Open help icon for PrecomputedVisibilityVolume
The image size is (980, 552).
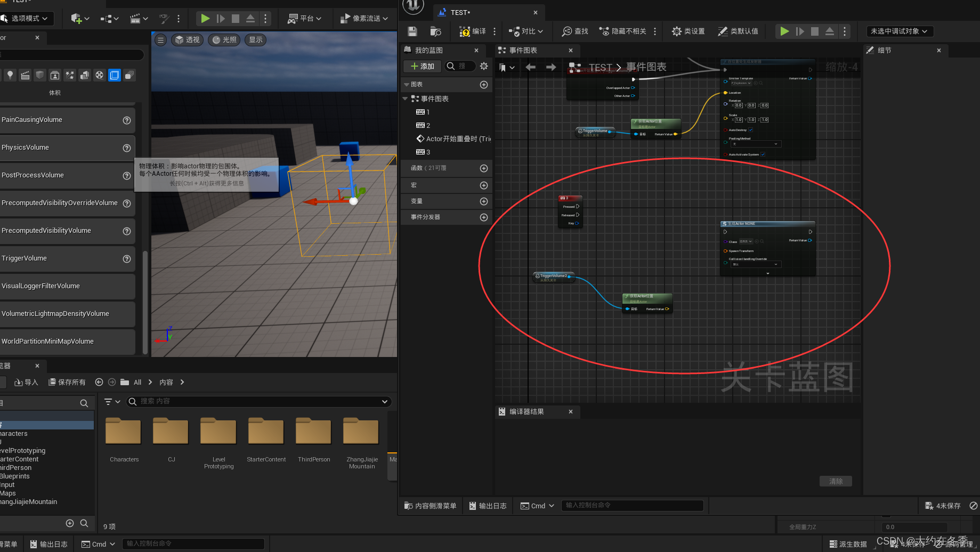[x=127, y=231]
